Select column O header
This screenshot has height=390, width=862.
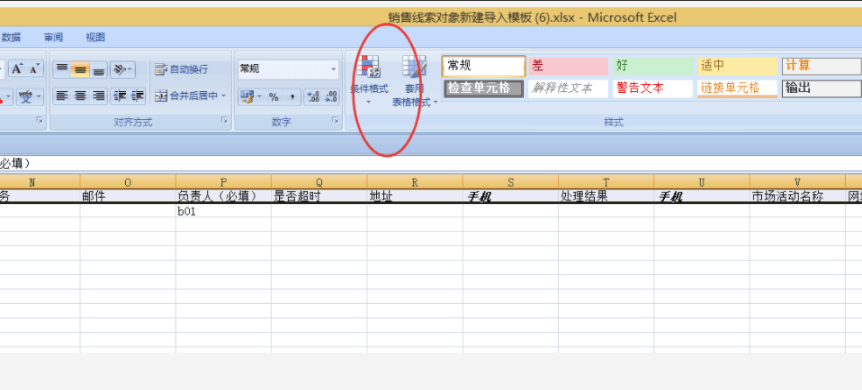pos(128,183)
